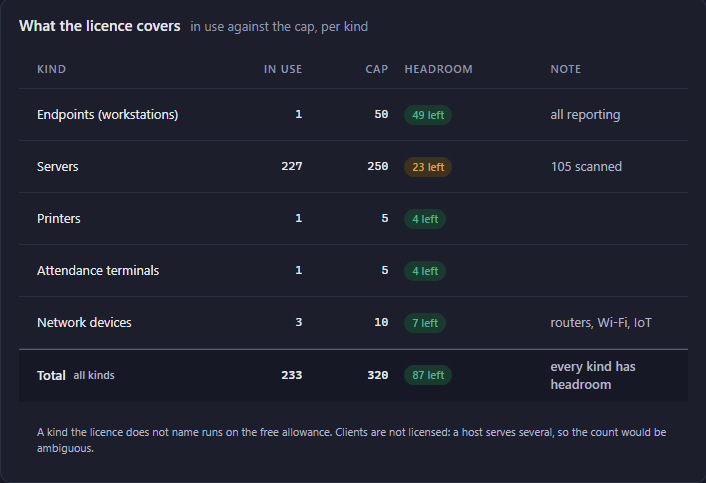
Task: Click the Attendance terminals cap value 5
Action: click(x=385, y=270)
